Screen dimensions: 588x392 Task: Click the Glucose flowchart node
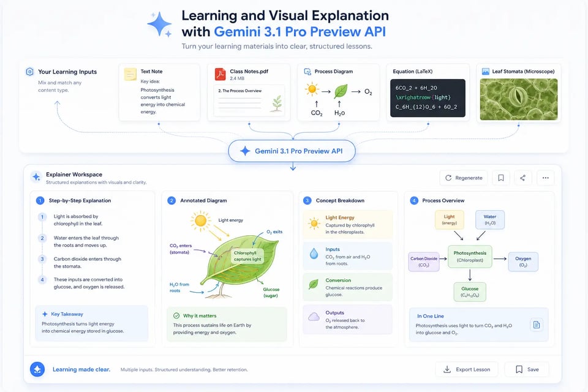point(470,292)
